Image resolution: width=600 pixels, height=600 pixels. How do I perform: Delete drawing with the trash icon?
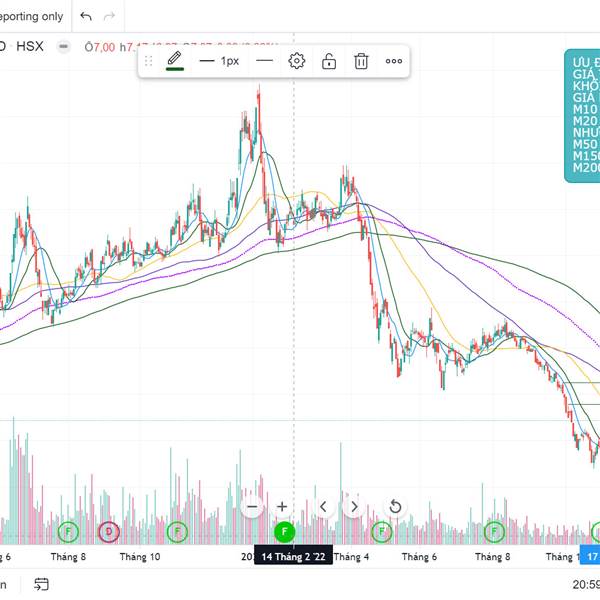click(x=361, y=61)
